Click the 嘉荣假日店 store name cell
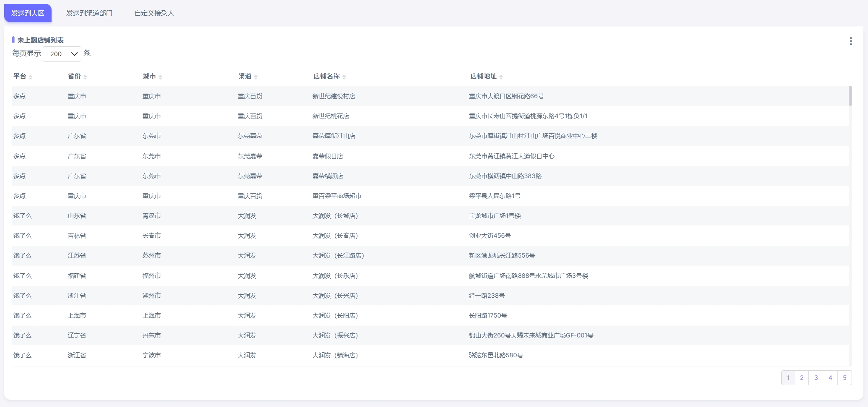The width and height of the screenshot is (868, 407). pyautogui.click(x=328, y=156)
